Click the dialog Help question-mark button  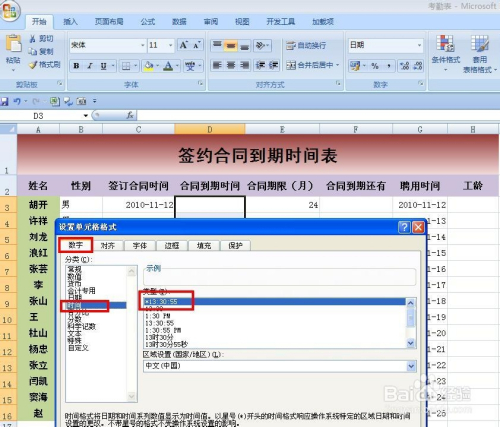pos(404,227)
